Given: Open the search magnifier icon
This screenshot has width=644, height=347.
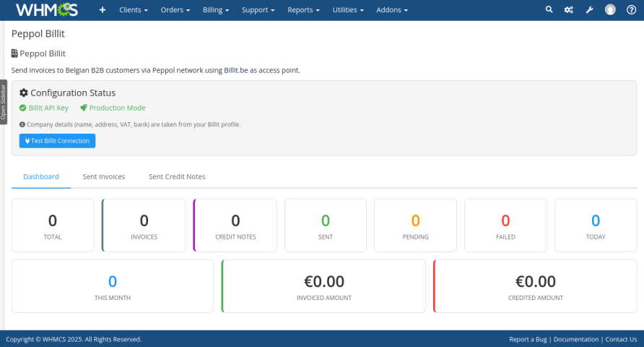Looking at the screenshot, I should point(549,10).
